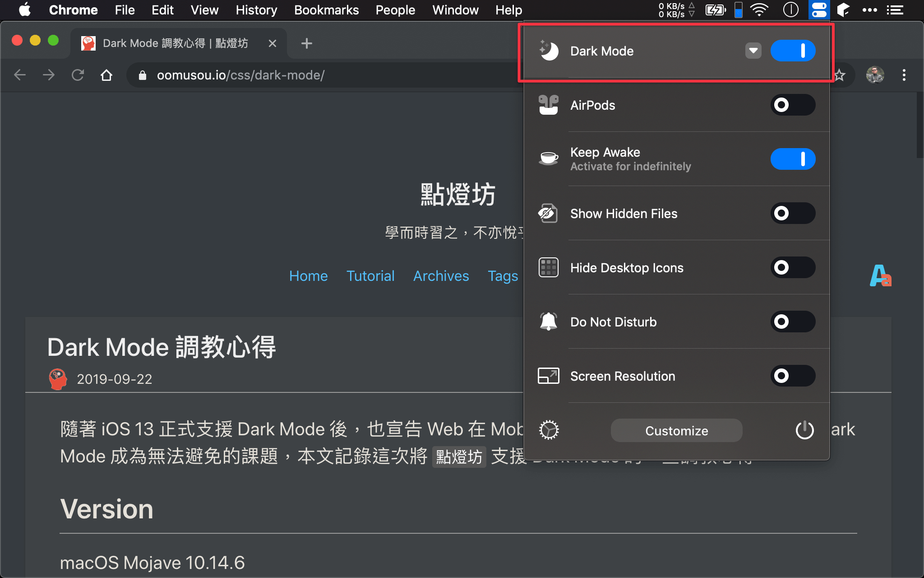The width and height of the screenshot is (924, 578).
Task: Open the Archives link
Action: click(441, 276)
